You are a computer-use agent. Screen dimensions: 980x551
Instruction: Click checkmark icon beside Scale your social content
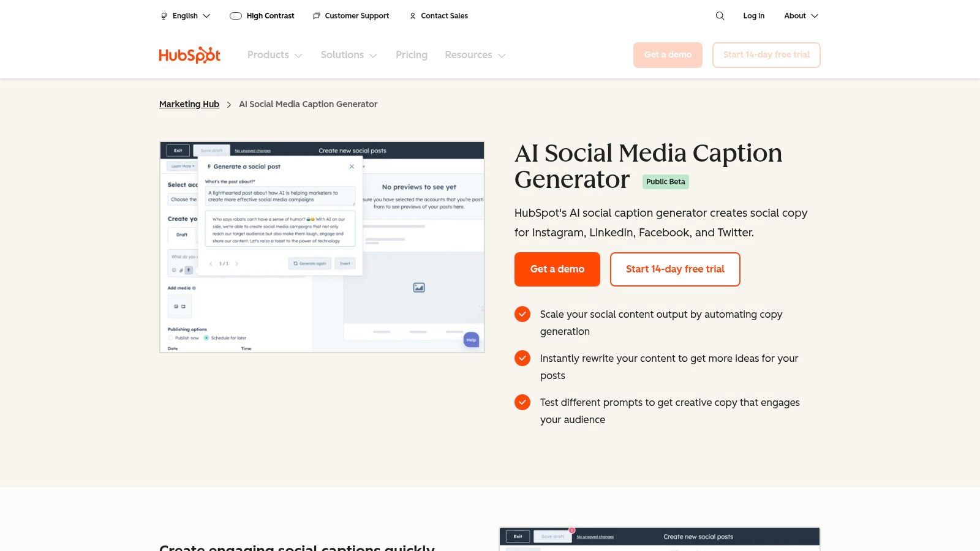click(522, 314)
